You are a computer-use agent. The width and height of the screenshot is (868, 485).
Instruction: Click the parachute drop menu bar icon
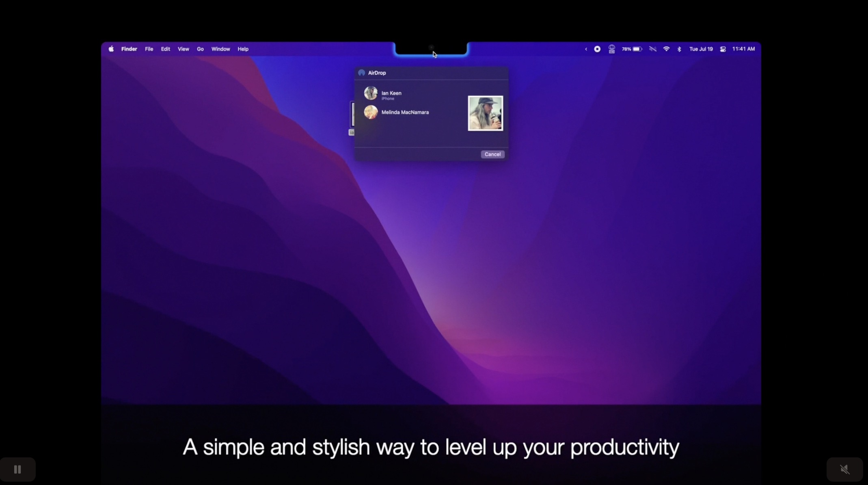coord(611,49)
